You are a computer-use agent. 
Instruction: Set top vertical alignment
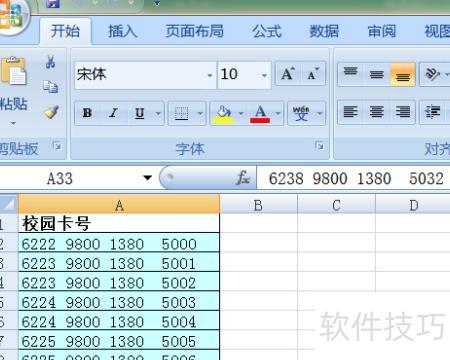[x=350, y=74]
